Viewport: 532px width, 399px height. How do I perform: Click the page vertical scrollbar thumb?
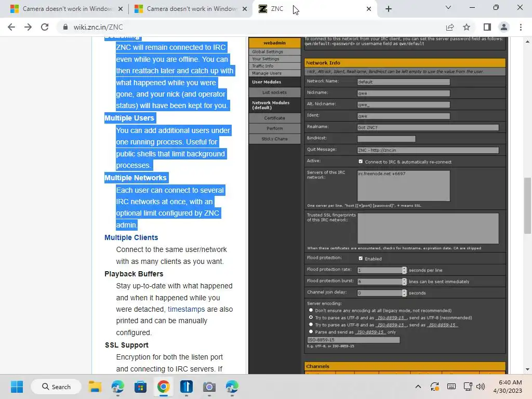[x=527, y=206]
